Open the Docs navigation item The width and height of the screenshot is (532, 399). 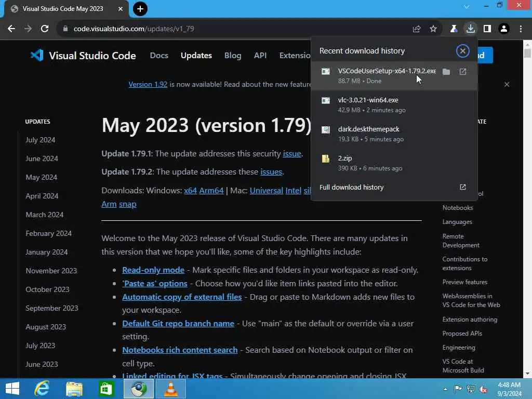coord(159,55)
